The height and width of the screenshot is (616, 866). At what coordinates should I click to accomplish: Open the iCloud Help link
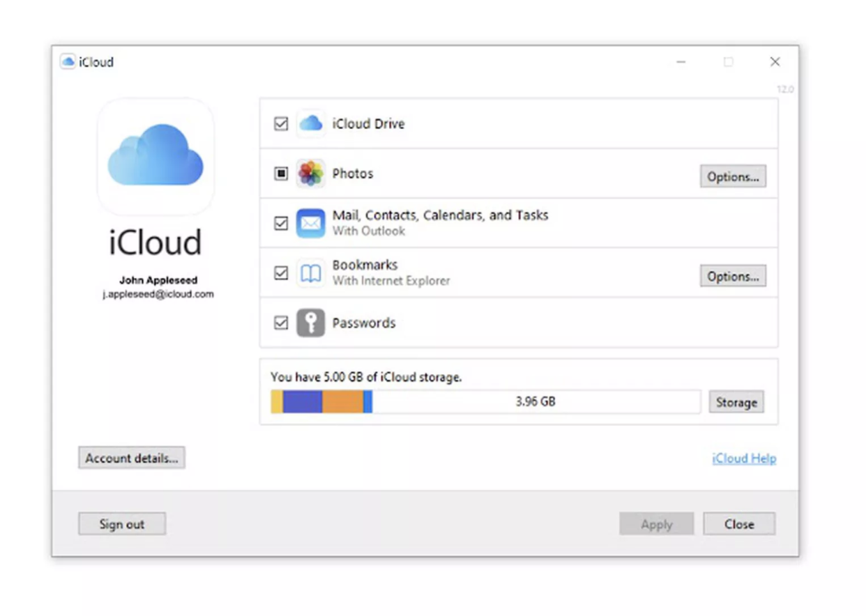point(744,459)
